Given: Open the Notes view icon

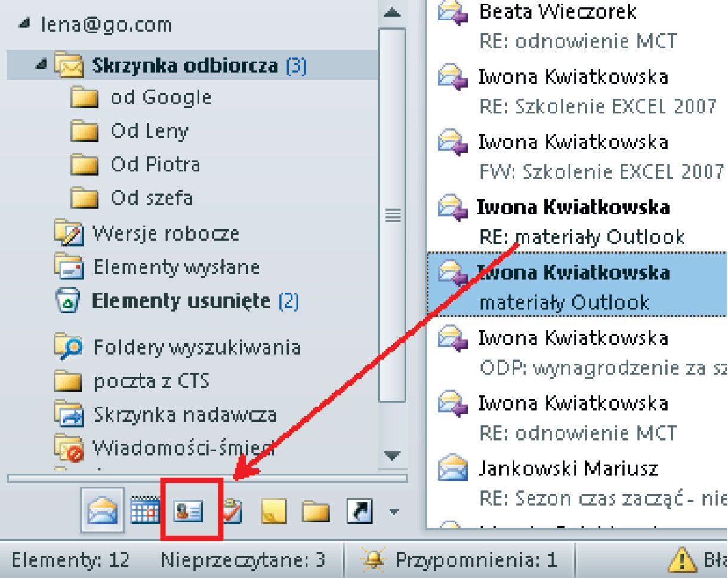Looking at the screenshot, I should (273, 511).
